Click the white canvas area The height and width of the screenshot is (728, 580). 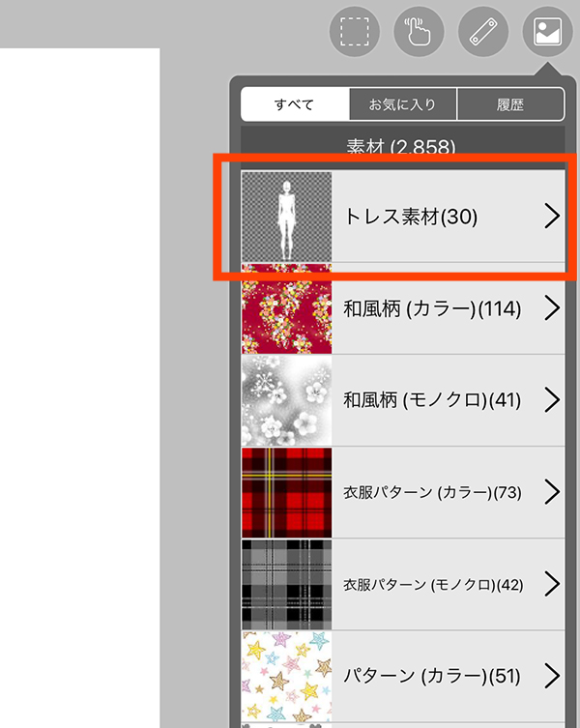pyautogui.click(x=80, y=388)
